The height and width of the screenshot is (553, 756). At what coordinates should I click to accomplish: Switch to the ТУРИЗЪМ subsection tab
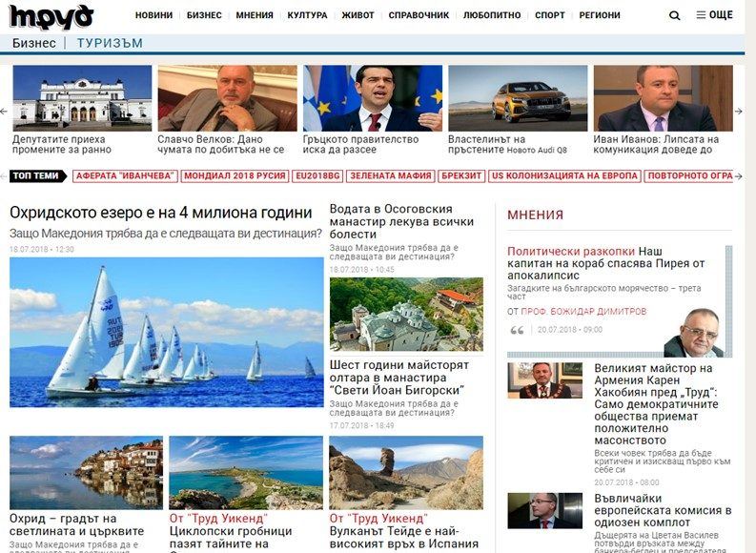(110, 43)
